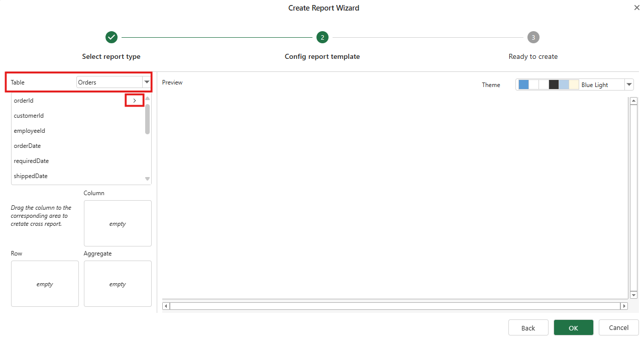Choose the shippedDate field
Image resolution: width=644 pixels, height=337 pixels.
(x=31, y=176)
